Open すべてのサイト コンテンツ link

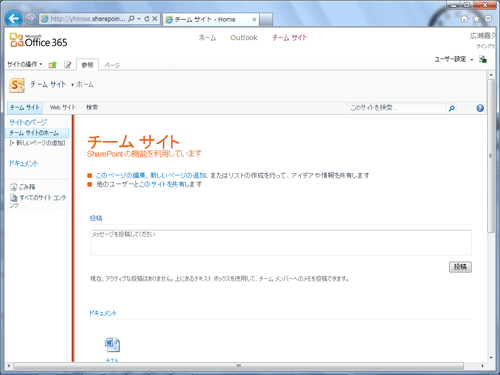[x=38, y=201]
